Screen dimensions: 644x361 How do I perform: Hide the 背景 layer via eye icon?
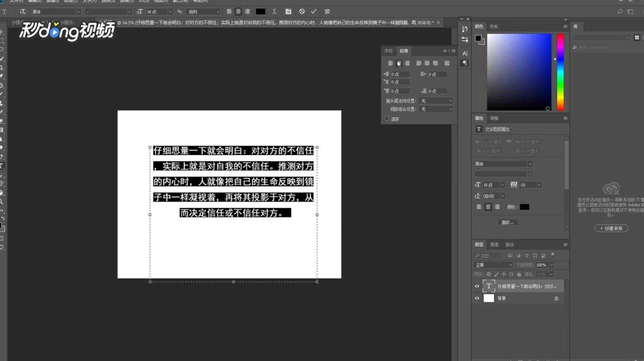tap(477, 298)
